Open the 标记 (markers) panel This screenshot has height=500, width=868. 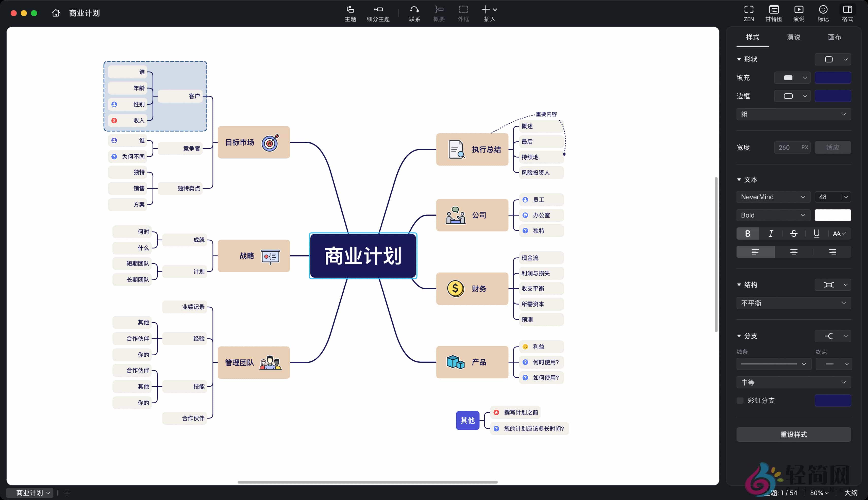(x=823, y=13)
